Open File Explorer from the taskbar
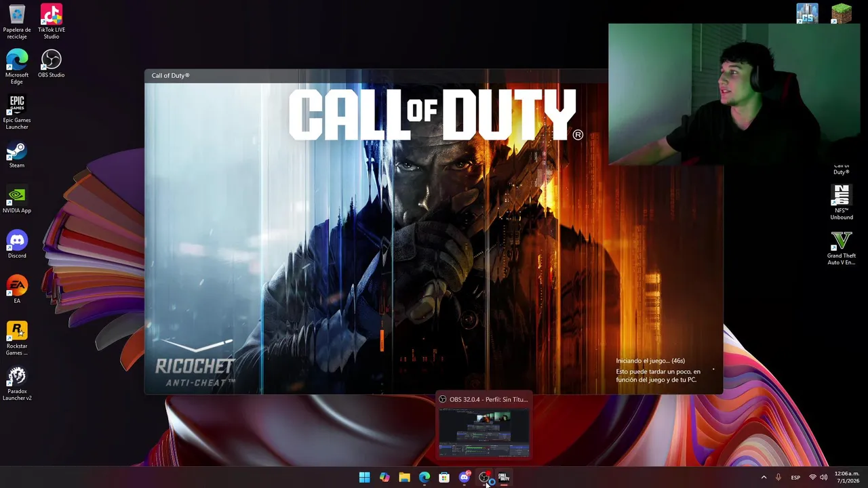868x488 pixels. 404,477
